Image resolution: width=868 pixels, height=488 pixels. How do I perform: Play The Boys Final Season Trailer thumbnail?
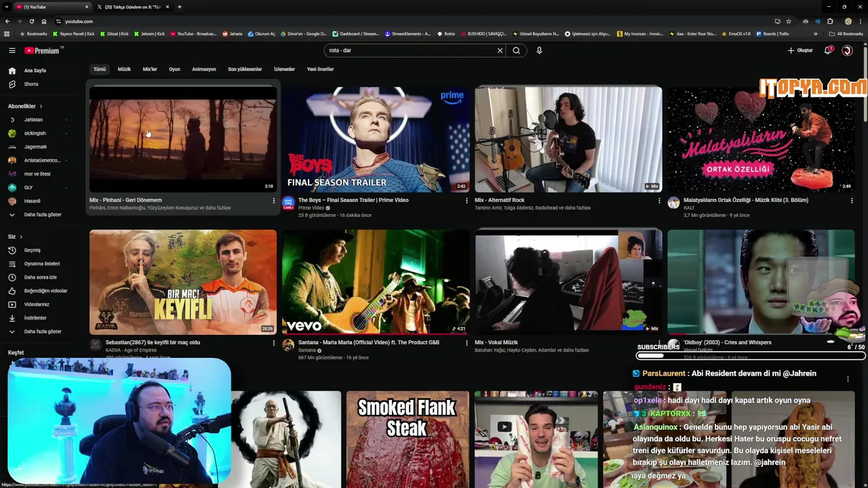coord(376,139)
